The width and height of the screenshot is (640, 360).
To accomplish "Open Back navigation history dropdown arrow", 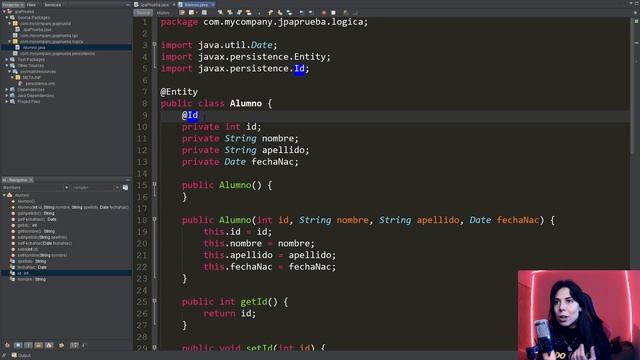I will click(196, 13).
